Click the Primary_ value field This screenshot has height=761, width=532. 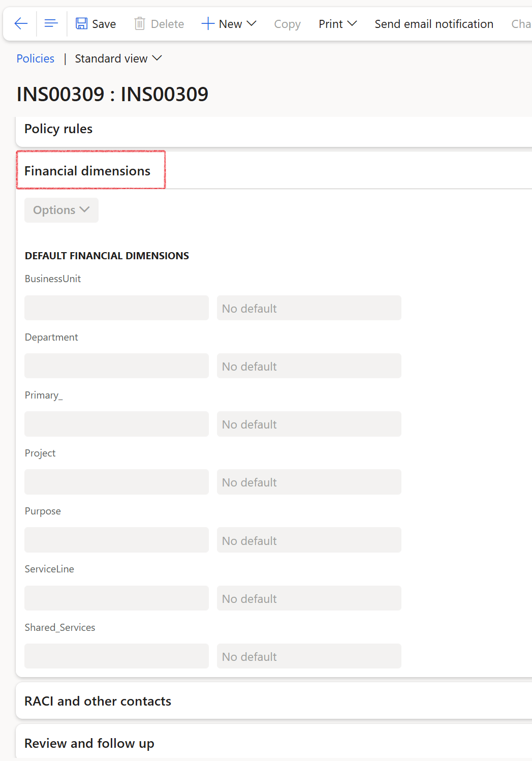[117, 424]
